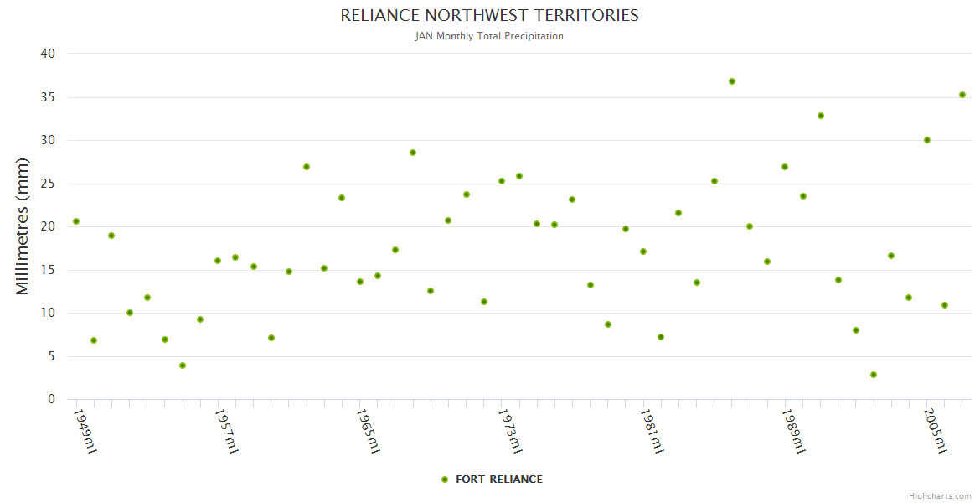Click the data point directly above 1981m1
This screenshot has width=980, height=503.
click(643, 251)
